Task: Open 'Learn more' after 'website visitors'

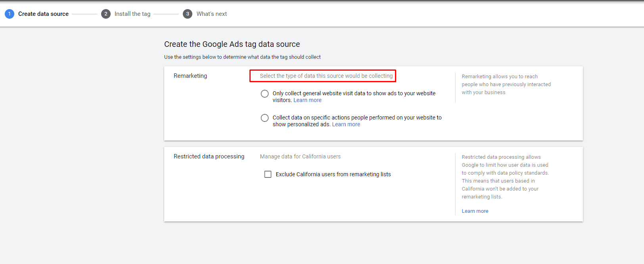Action: [x=307, y=100]
